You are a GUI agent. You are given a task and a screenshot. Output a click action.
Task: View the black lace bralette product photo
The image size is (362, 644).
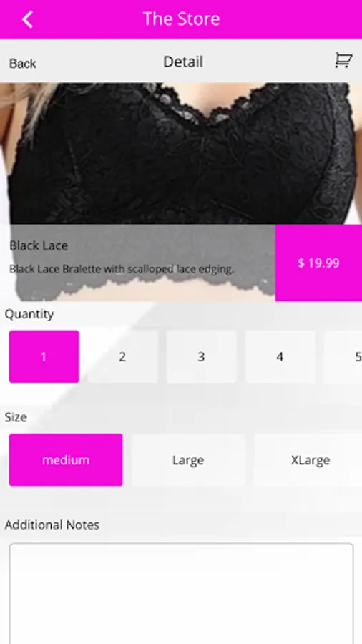pos(181,153)
